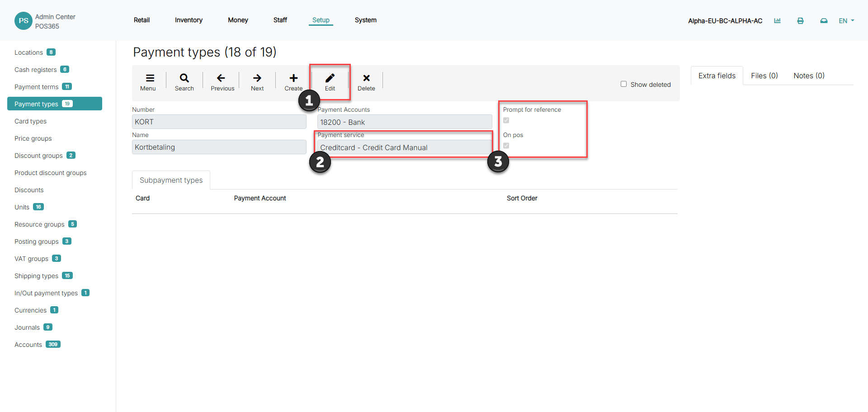The width and height of the screenshot is (868, 412).
Task: Click the Number field containing KORT
Action: point(219,122)
